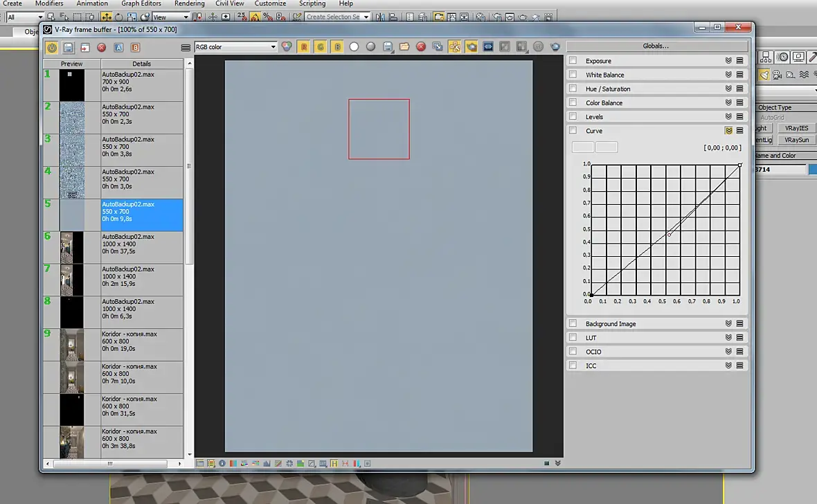Open the Scripting menu

tap(312, 3)
